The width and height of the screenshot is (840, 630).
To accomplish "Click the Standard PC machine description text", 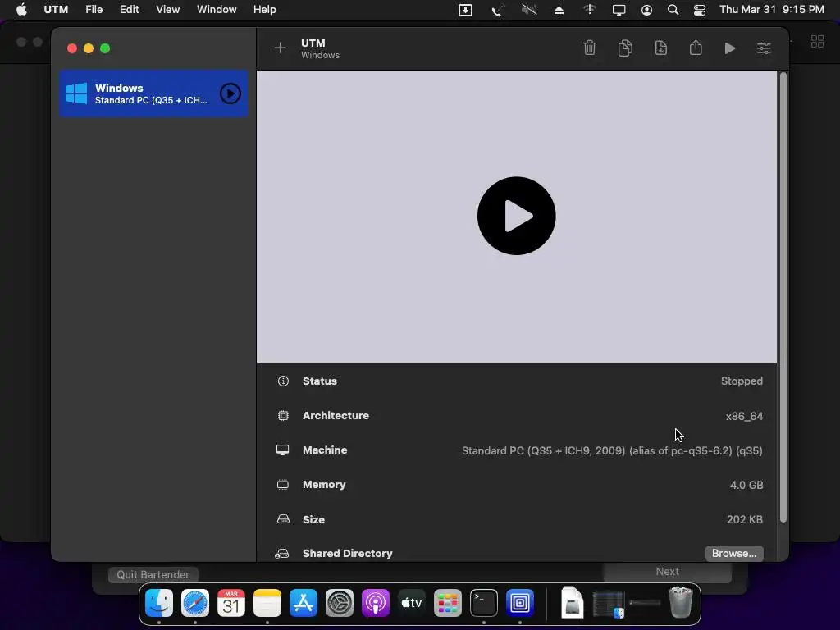I will (612, 450).
